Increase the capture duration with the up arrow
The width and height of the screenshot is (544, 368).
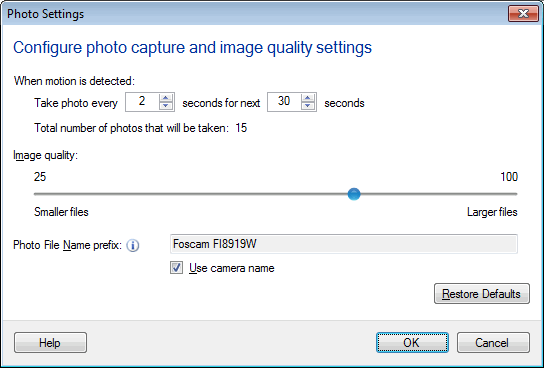click(x=308, y=98)
